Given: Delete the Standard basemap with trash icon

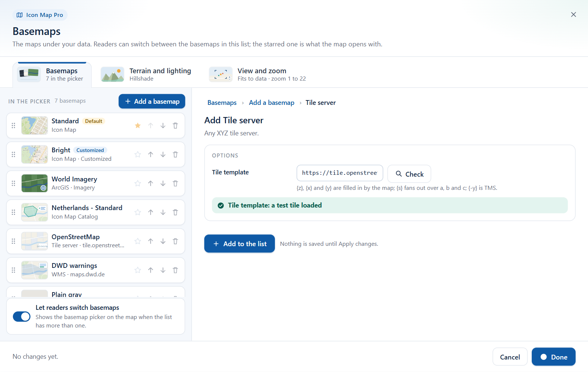Looking at the screenshot, I should coord(175,125).
